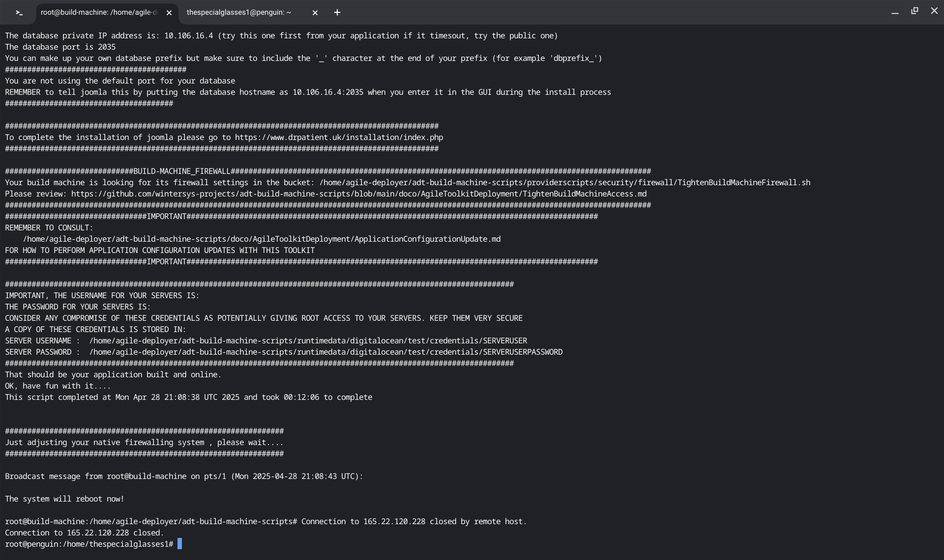Screen dimensions: 944x560
Task: Click the 10.106.16.4:2035 database hostname text
Action: pyautogui.click(x=328, y=92)
